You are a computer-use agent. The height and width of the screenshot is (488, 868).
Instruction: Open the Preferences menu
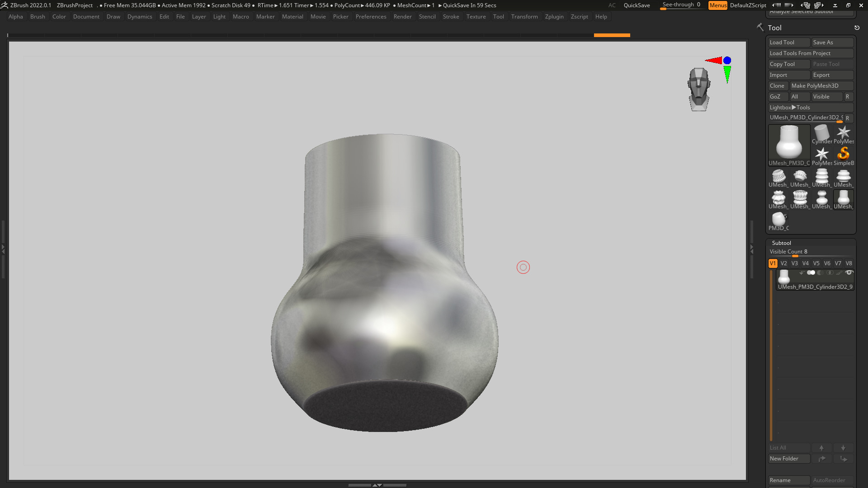coord(371,17)
